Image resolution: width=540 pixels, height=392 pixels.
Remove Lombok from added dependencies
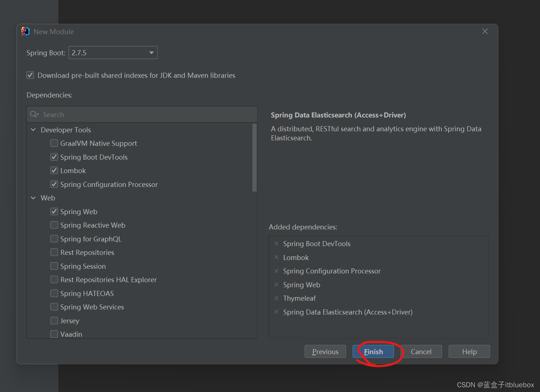[276, 257]
